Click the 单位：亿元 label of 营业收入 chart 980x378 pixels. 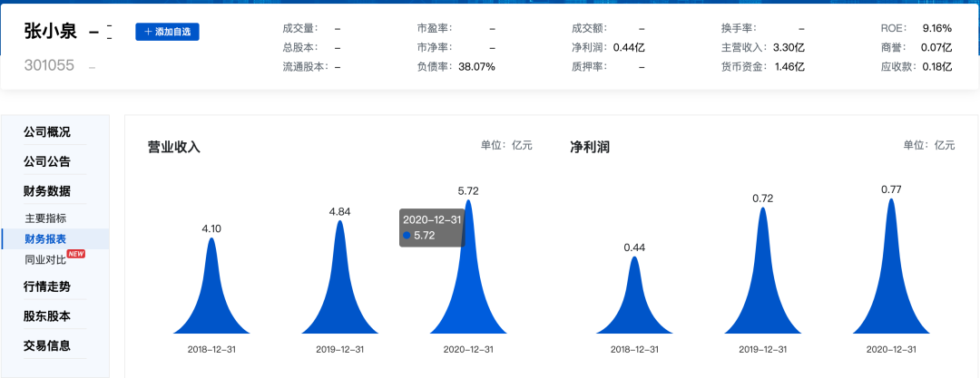[506, 145]
